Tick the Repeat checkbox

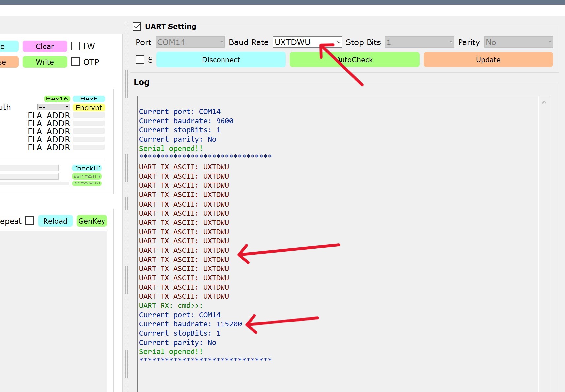[30, 221]
